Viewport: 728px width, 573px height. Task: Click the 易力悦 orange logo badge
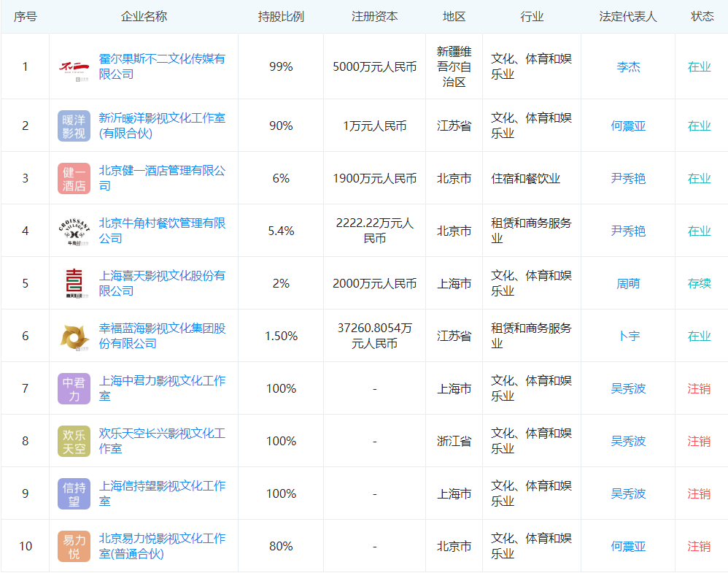pos(74,546)
